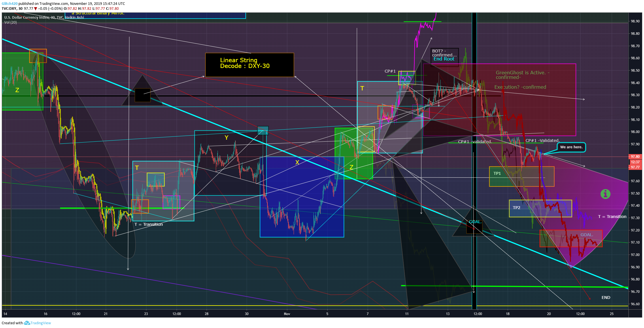Viewport: 644px width, 328px height.
Task: Click the 'End Root' cyan label
Action: (x=444, y=59)
